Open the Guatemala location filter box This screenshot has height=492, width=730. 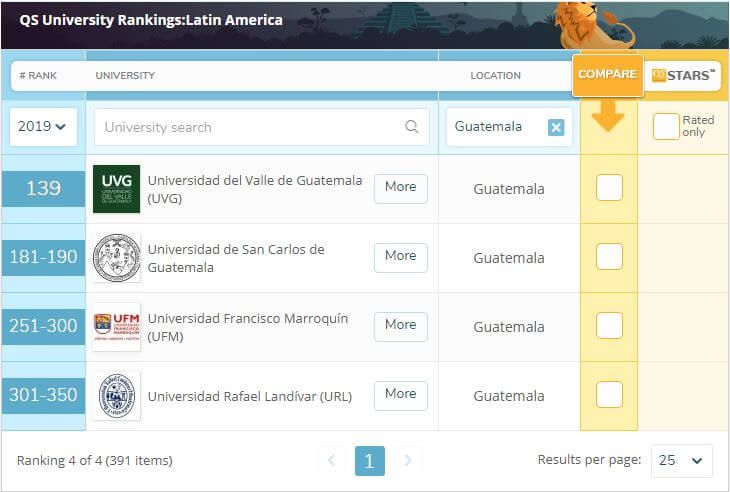509,127
